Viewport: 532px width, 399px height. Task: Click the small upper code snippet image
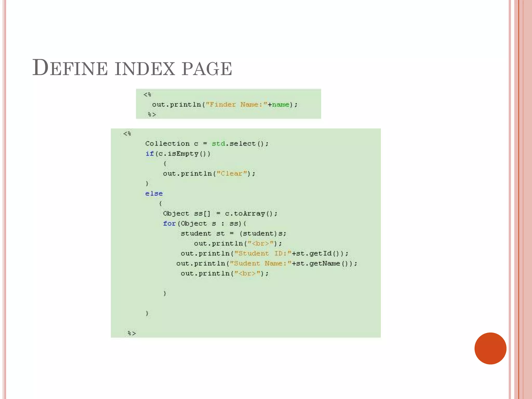[x=229, y=104]
